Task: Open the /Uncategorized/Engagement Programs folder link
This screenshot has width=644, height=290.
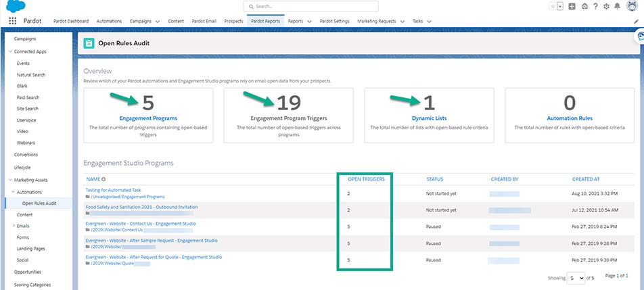Action: click(127, 197)
